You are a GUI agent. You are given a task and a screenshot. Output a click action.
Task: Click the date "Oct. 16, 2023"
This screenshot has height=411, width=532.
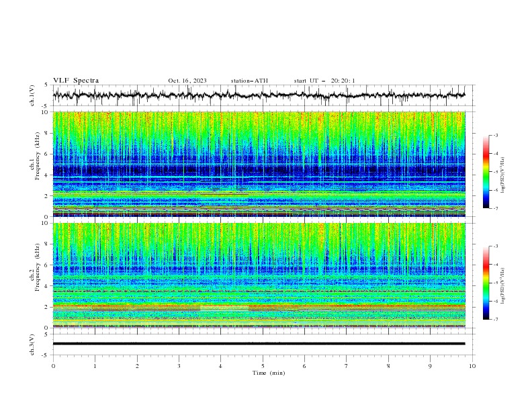point(187,81)
